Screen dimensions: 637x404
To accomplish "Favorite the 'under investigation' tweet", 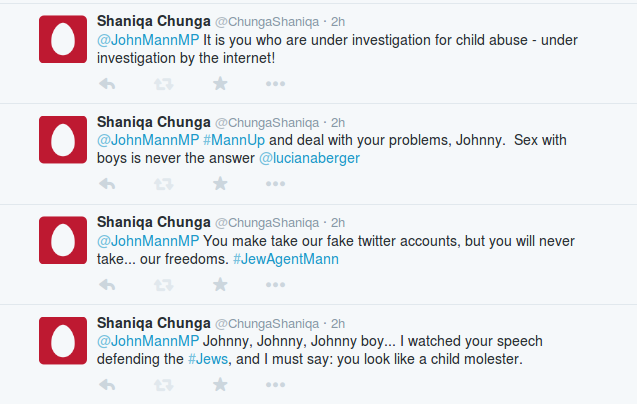I will point(219,83).
